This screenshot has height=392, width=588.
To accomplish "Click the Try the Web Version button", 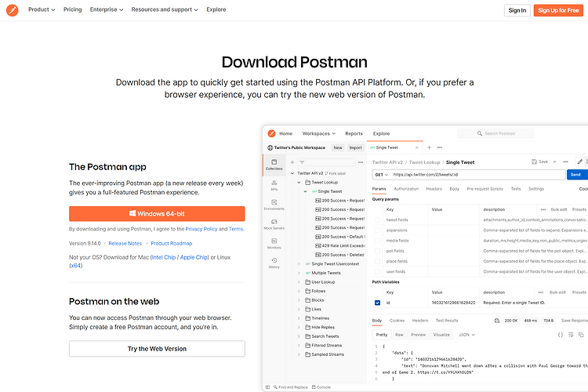I will (x=157, y=349).
